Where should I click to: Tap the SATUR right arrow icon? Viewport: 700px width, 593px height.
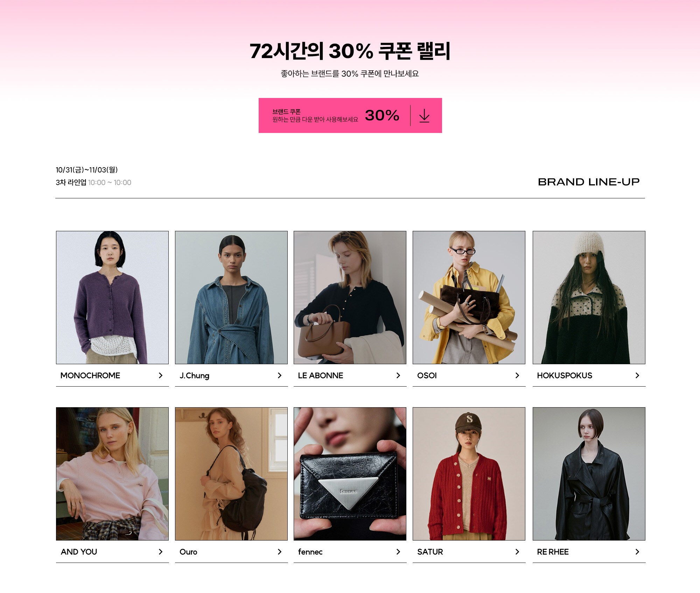517,552
